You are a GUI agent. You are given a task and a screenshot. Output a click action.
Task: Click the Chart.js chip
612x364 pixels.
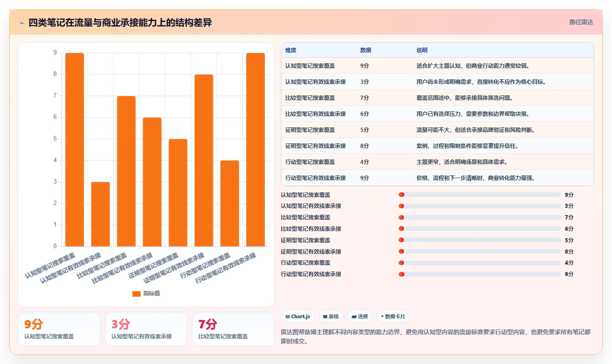(x=298, y=316)
